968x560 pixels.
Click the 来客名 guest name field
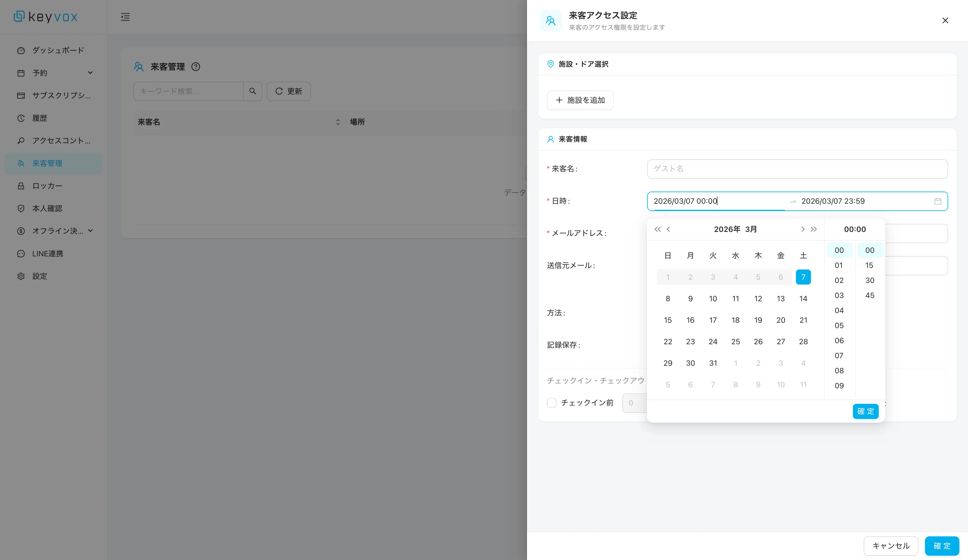(797, 169)
